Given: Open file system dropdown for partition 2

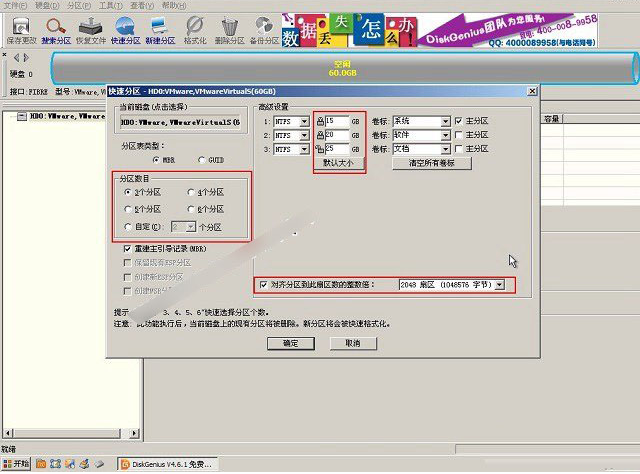Looking at the screenshot, I should pos(304,136).
